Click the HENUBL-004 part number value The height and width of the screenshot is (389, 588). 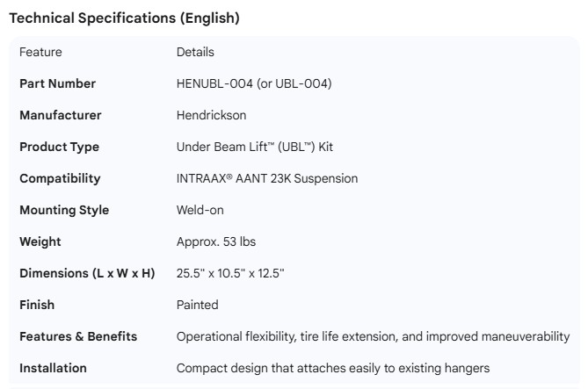coord(254,83)
